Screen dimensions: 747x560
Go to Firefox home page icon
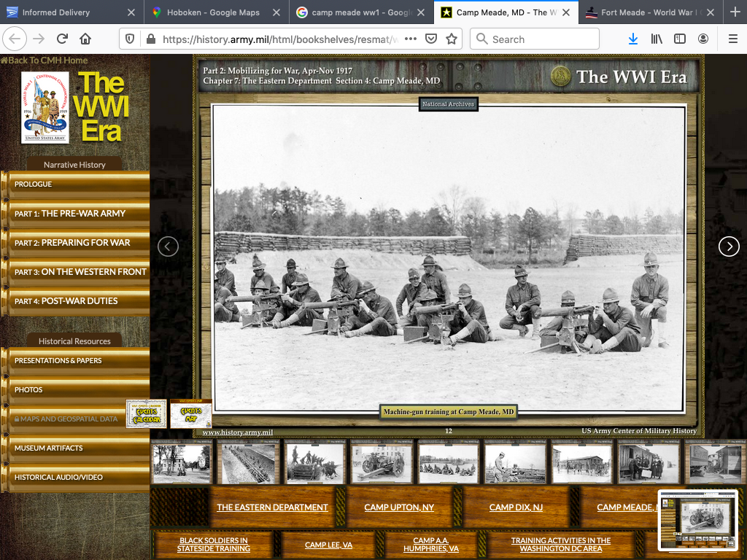(86, 39)
